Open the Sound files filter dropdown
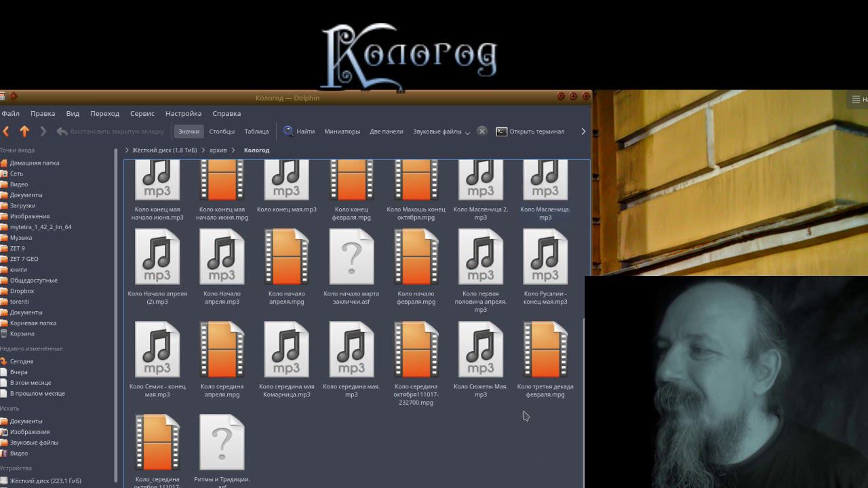868x488 pixels. point(441,131)
